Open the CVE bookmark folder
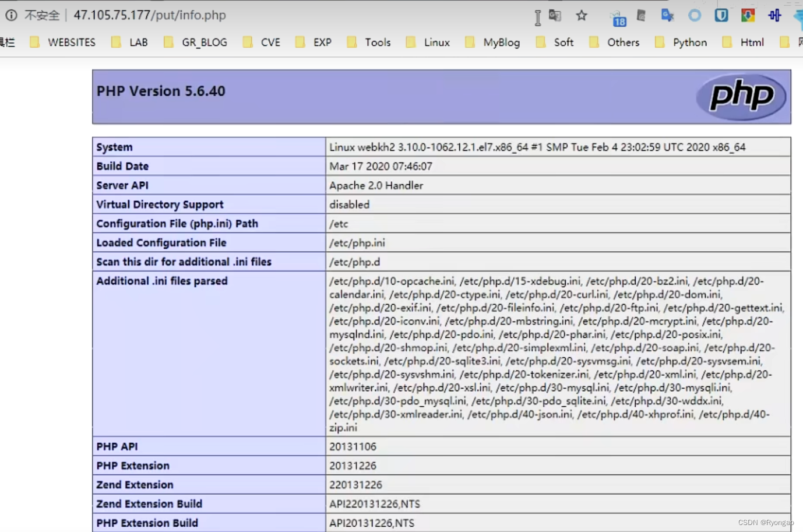Screen dimensions: 803x532 (262, 42)
